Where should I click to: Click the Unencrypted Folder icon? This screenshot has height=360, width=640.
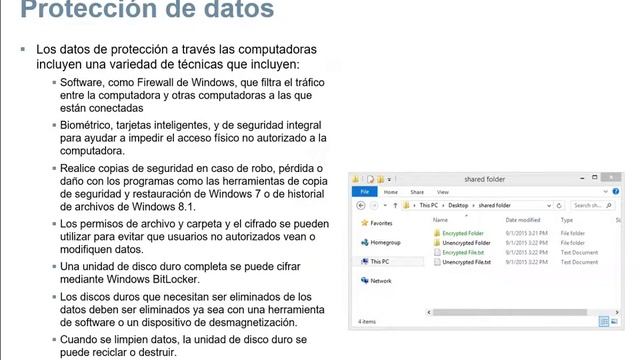coord(437,243)
